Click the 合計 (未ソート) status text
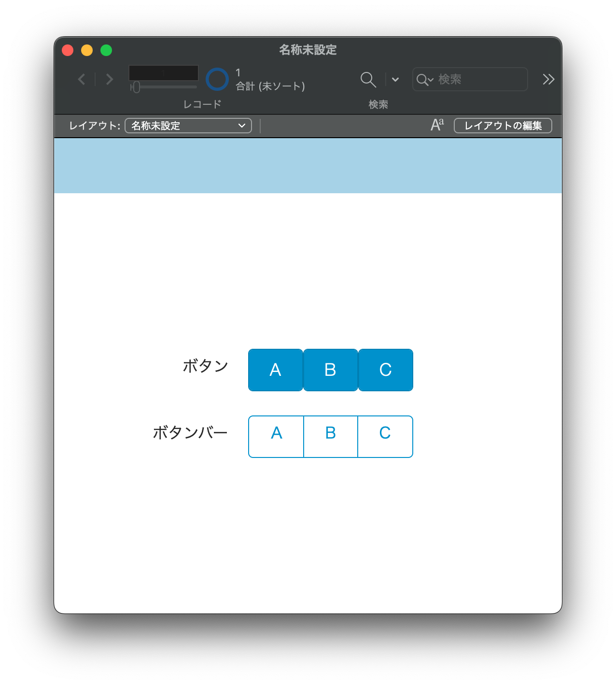616x685 pixels. point(270,86)
